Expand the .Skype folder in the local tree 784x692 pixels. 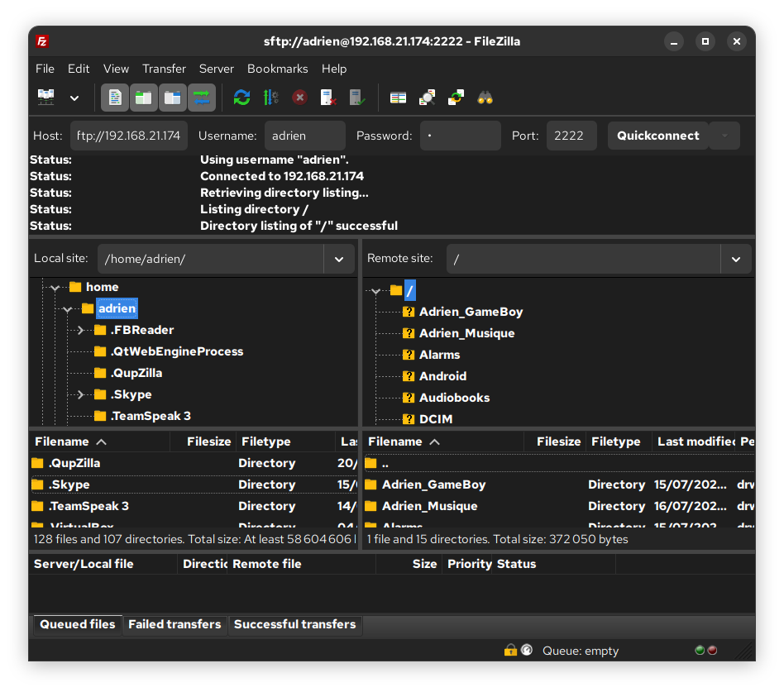coord(80,394)
